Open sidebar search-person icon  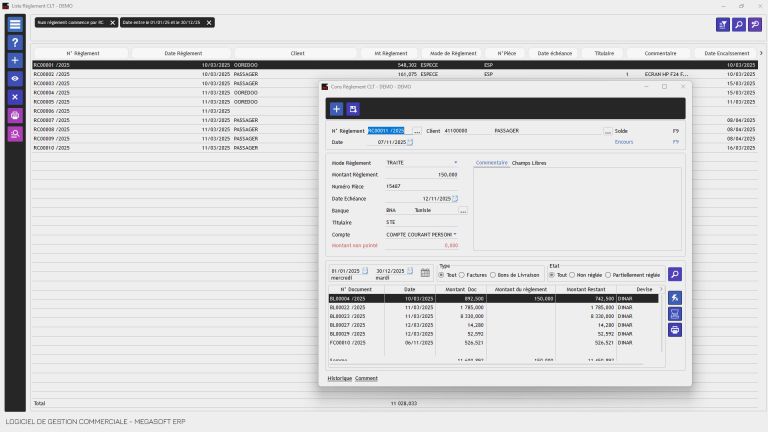click(x=15, y=134)
